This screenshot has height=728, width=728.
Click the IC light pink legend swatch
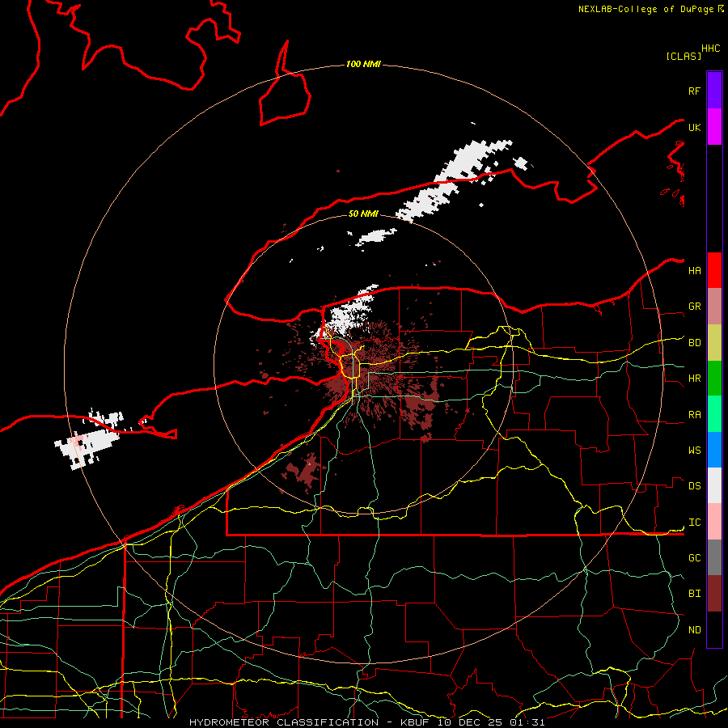coord(714,522)
